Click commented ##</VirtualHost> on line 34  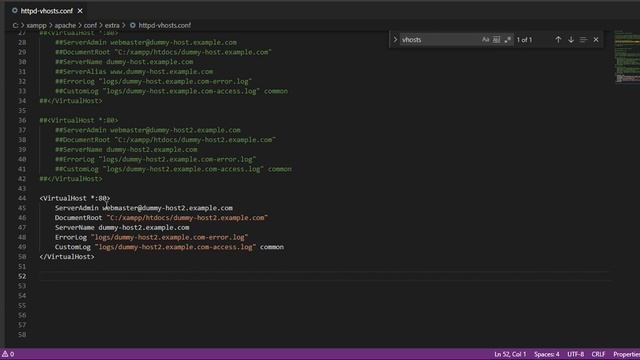[x=71, y=101]
